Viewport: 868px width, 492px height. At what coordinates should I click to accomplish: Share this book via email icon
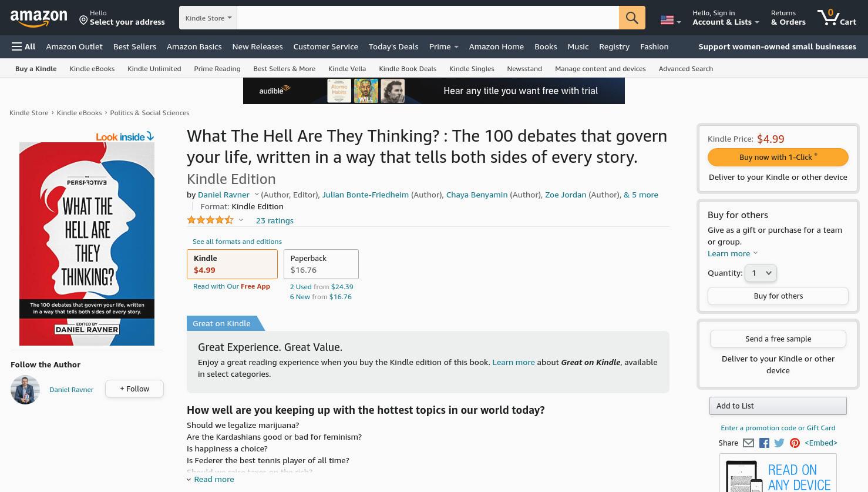point(748,443)
